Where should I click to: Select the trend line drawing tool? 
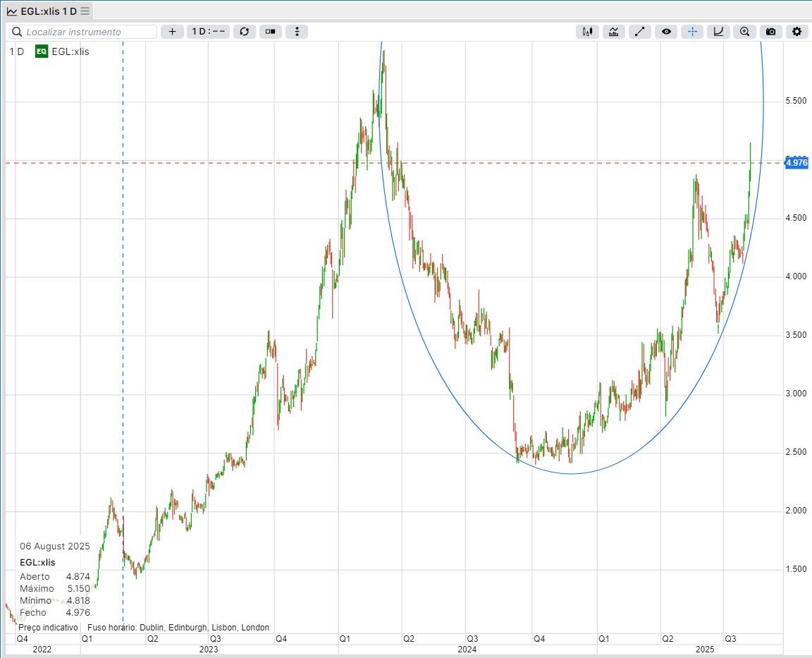(x=639, y=32)
